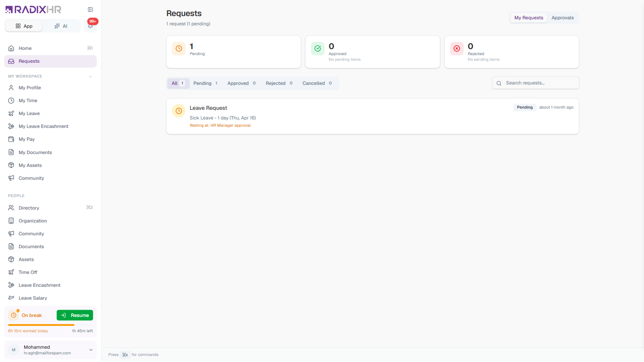Open the Approvals tab
The image size is (644, 362).
563,18
